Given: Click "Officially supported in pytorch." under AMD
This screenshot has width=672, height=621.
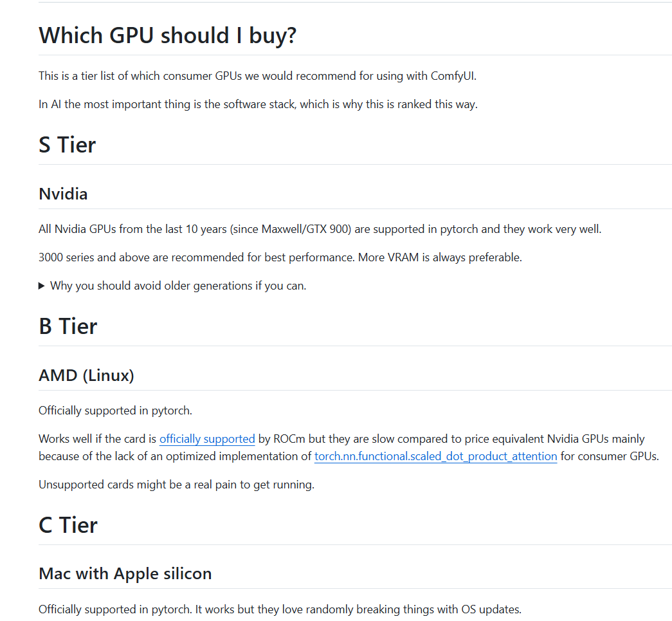Looking at the screenshot, I should [115, 411].
